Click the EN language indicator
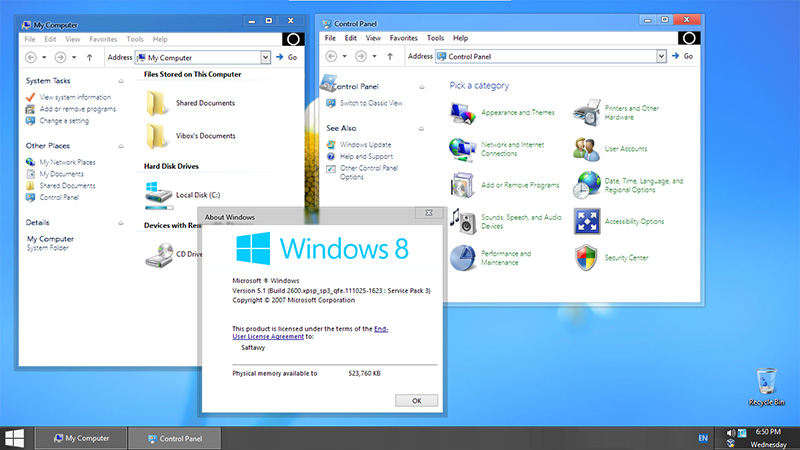 pos(703,438)
